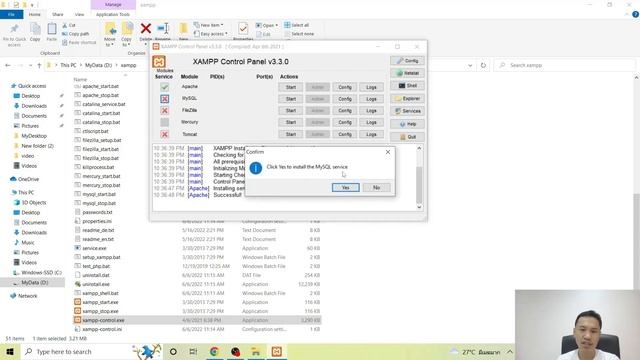This screenshot has width=640, height=360.
Task: Click the taskbar search box
Action: pos(91,351)
